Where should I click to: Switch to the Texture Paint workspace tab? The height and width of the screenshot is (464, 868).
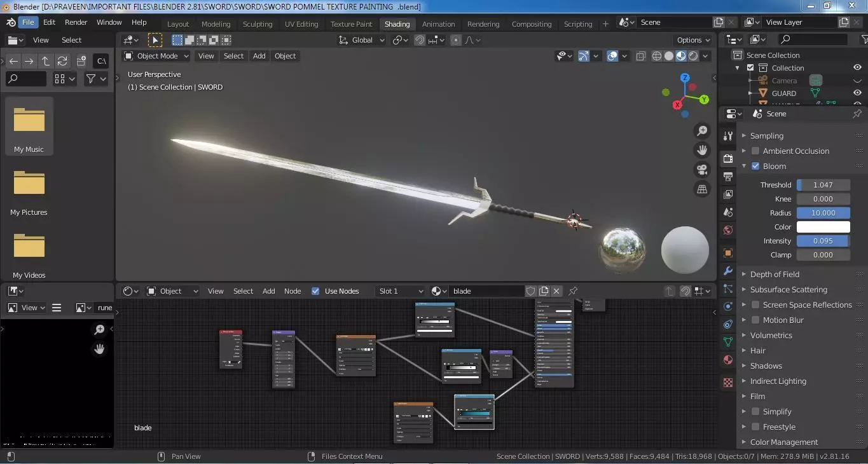coord(351,24)
